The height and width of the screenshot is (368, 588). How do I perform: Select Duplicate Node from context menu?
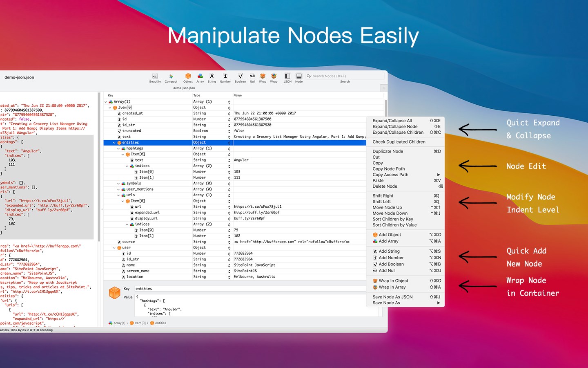coord(405,151)
